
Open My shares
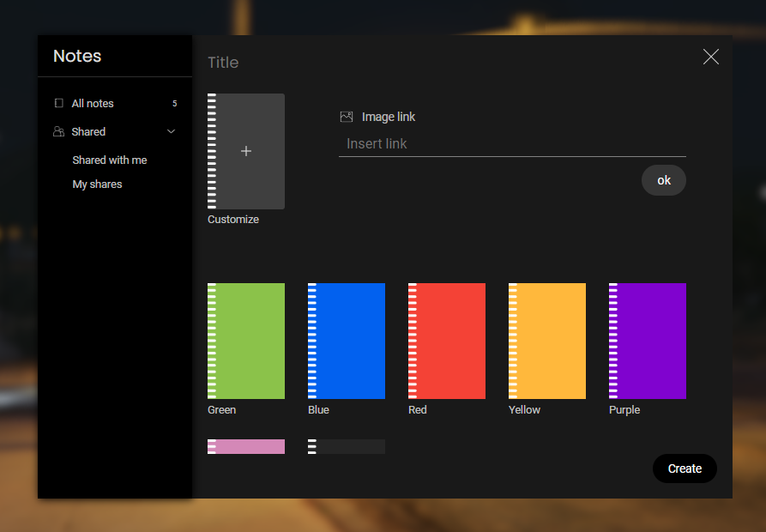point(97,184)
